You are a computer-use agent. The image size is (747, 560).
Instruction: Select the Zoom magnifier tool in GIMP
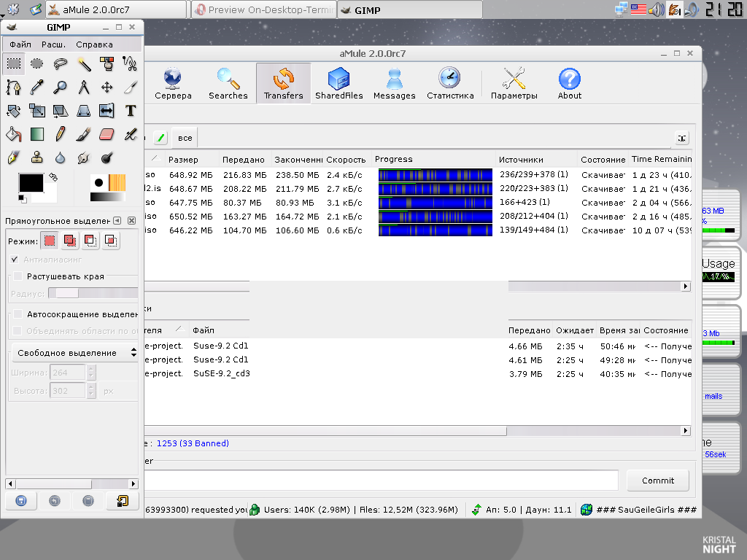pos(60,87)
